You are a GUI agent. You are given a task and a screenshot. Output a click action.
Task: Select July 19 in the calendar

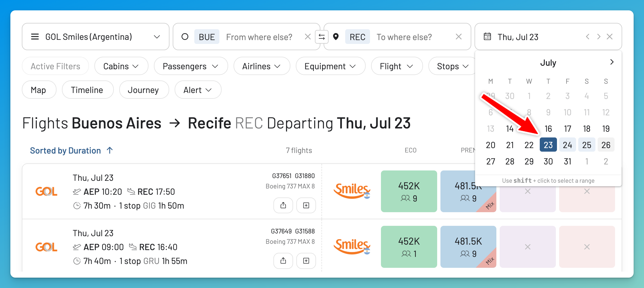click(x=606, y=129)
